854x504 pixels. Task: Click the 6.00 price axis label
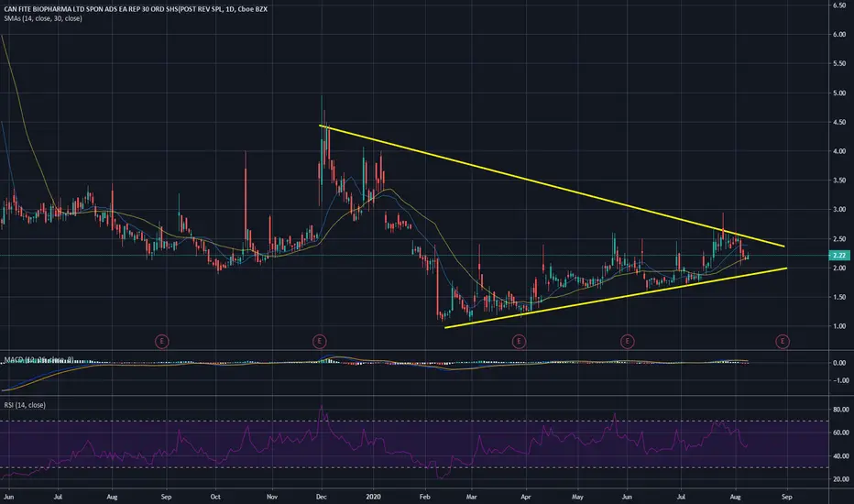click(x=839, y=34)
